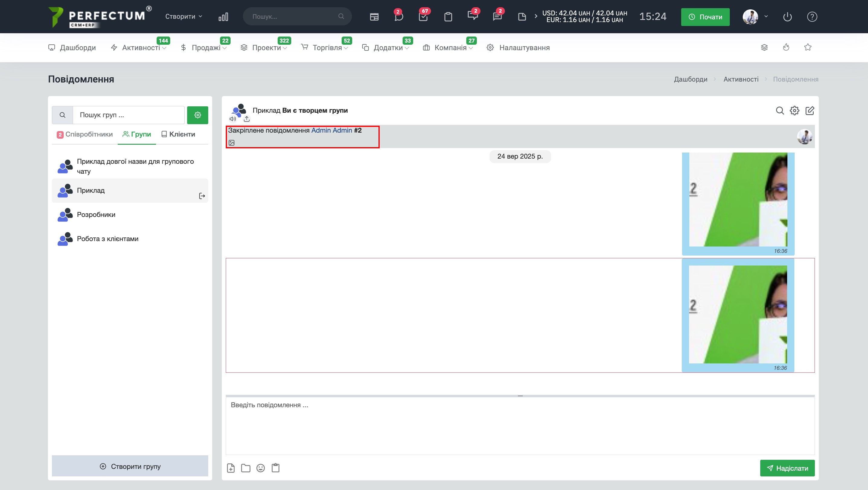Open the calendar icon in top bar
The height and width of the screenshot is (490, 868).
374,17
